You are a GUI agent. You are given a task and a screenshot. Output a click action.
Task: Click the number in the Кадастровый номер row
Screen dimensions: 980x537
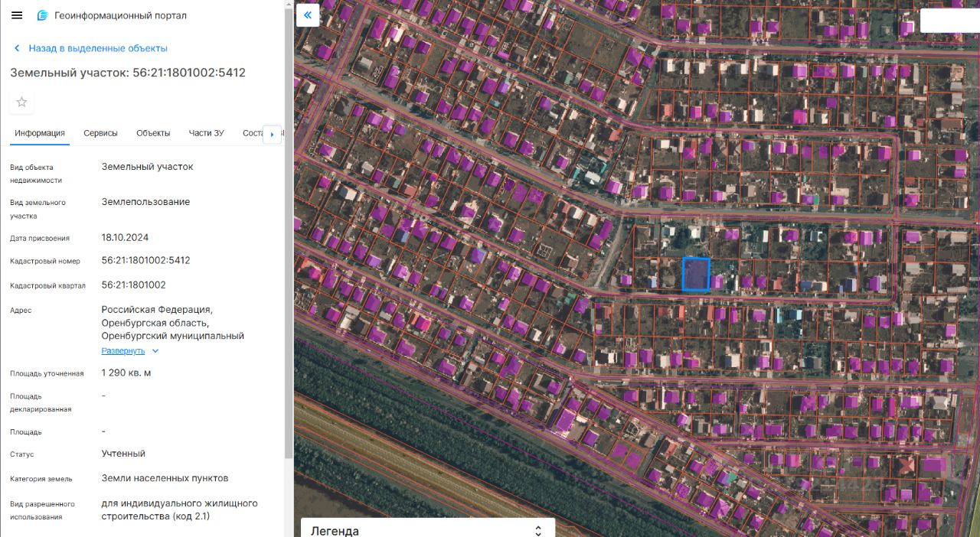[146, 260]
